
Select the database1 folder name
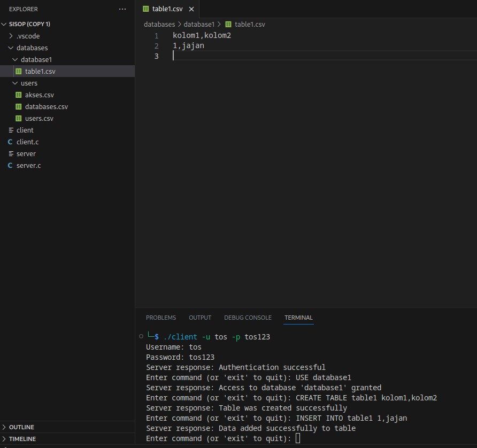pos(36,60)
